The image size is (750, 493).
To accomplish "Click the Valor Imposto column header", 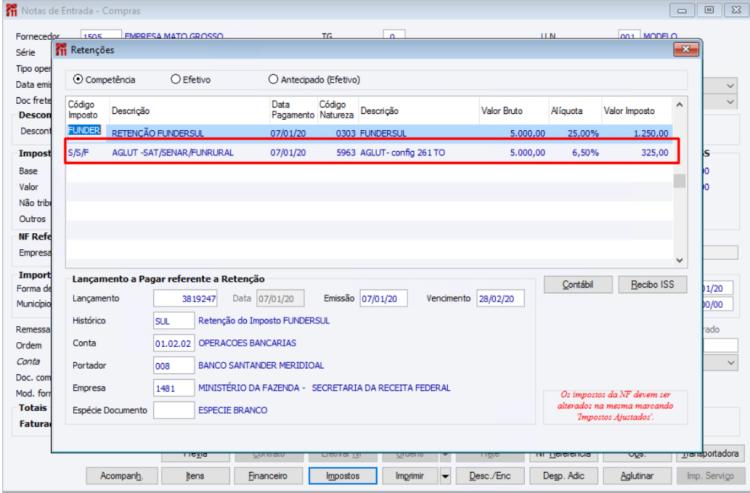I will (x=629, y=111).
